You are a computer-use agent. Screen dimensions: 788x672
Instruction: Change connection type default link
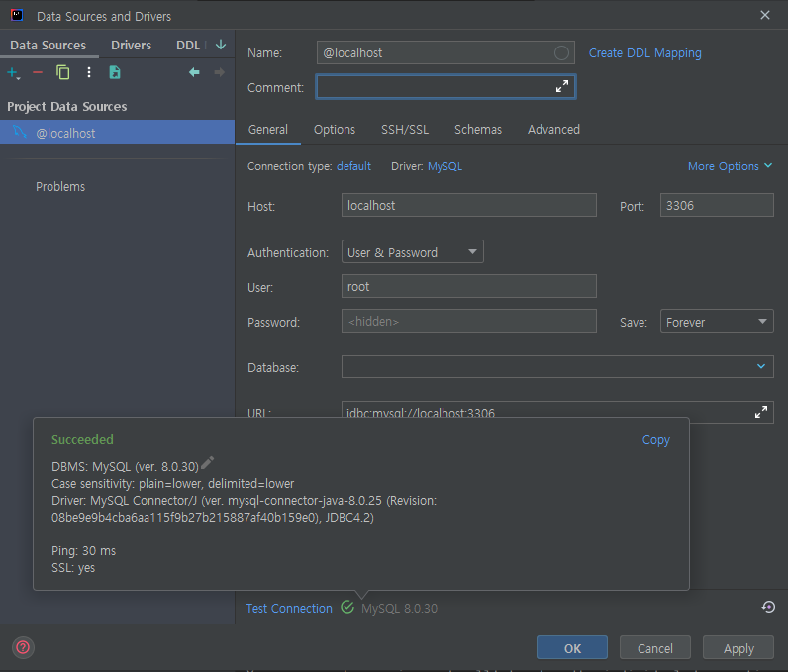click(x=353, y=166)
